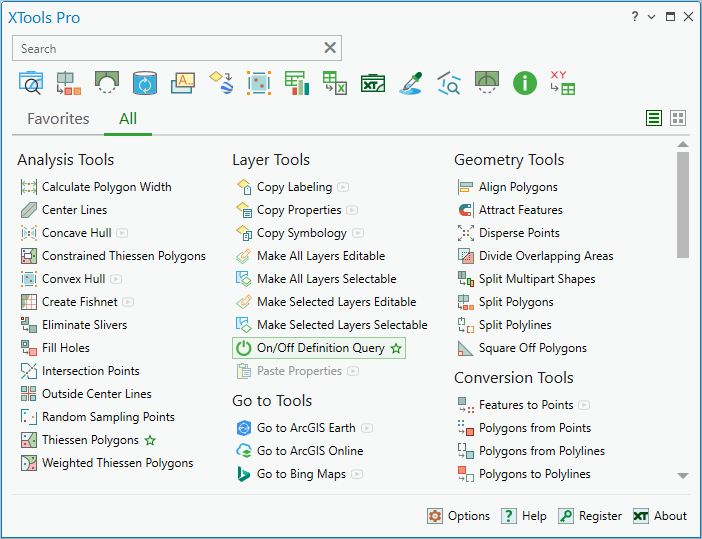
Task: Click the blue database refresh toolbar icon
Action: tap(145, 83)
